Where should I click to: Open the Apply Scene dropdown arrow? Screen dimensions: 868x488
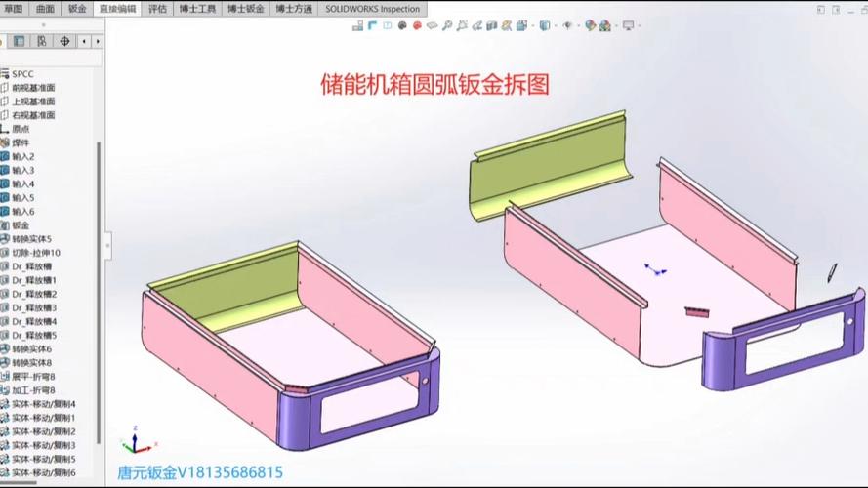coord(616,25)
